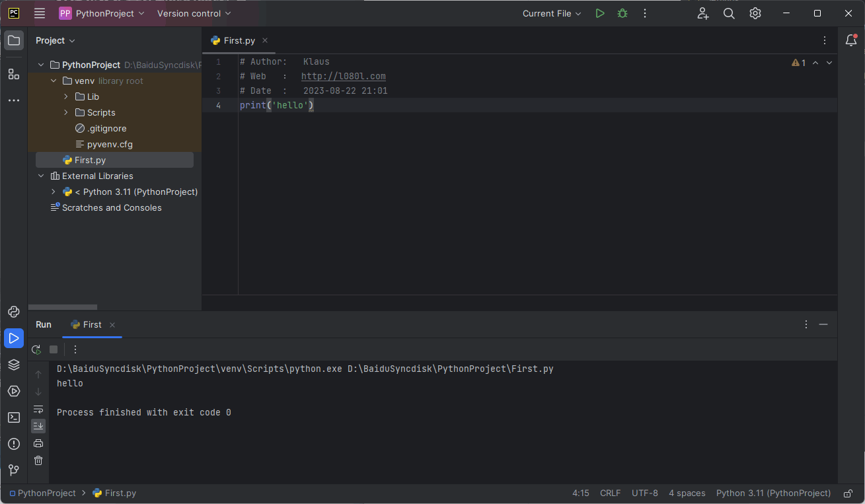Open the Version control dropdown
The width and height of the screenshot is (865, 504).
194,13
